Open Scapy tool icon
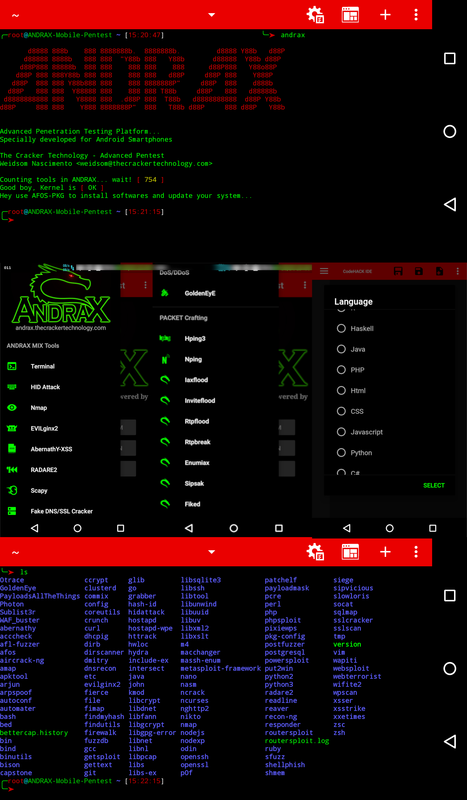The width and height of the screenshot is (467, 800). [12, 490]
